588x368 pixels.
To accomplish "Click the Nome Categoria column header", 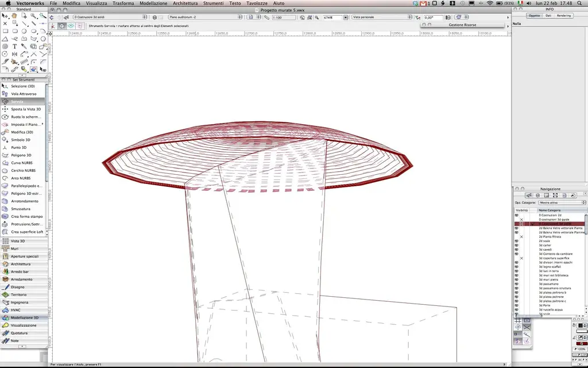I will click(561, 210).
